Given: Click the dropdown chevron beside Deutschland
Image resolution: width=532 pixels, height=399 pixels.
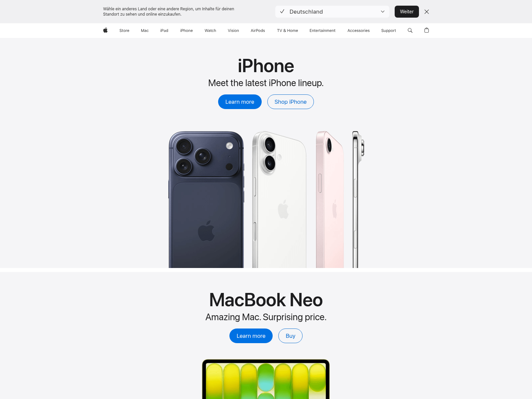Looking at the screenshot, I should click(x=383, y=12).
